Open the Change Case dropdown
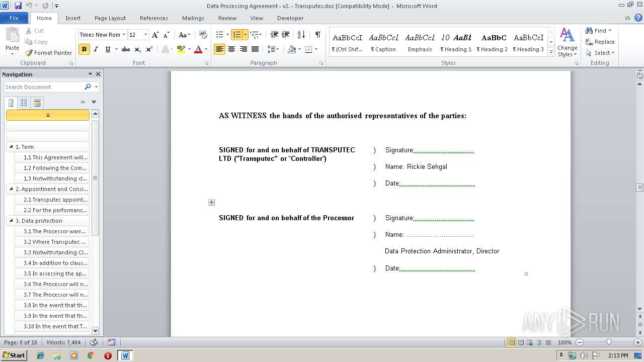 pyautogui.click(x=184, y=35)
